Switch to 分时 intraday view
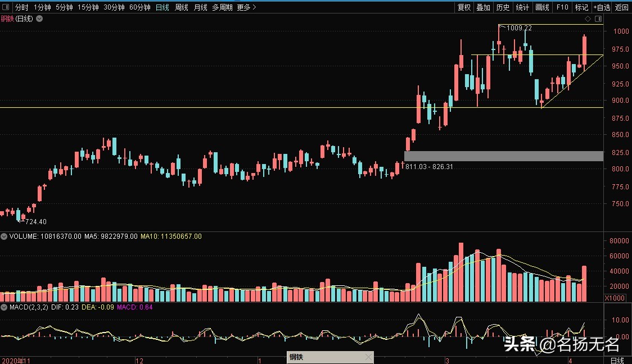Viewport: 632px width, 364px height. coord(22,7)
